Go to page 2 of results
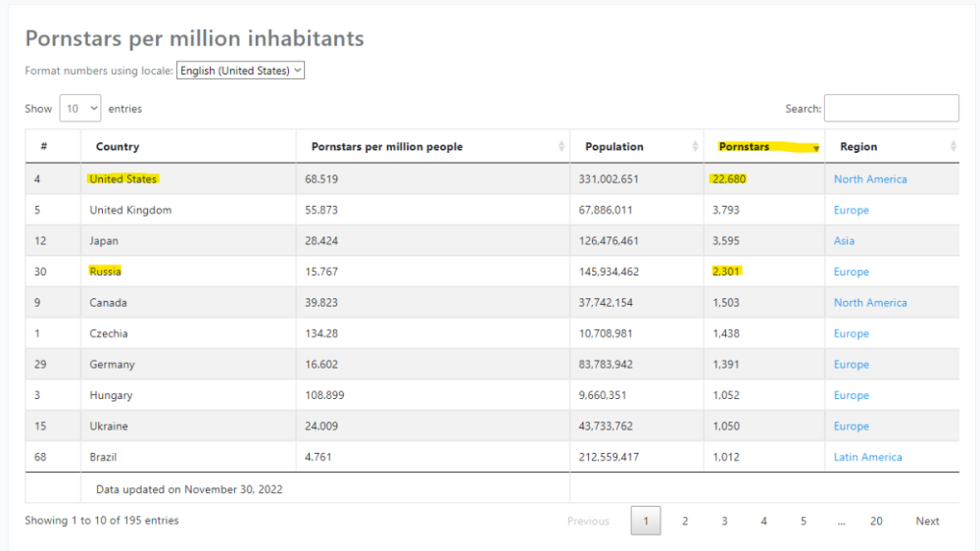Viewport: 980px width, 551px height. pos(685,522)
